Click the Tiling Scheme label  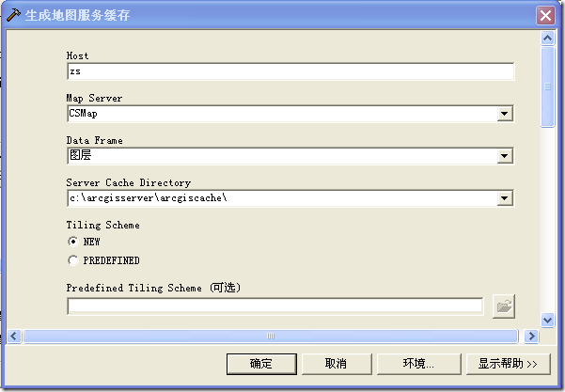[x=102, y=226]
